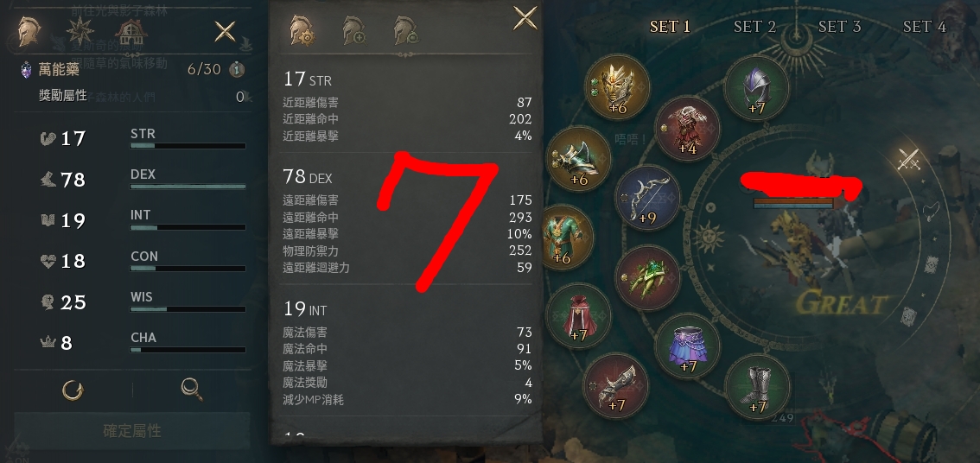
Task: Select the purple skirt equipment slot +7
Action: [688, 346]
